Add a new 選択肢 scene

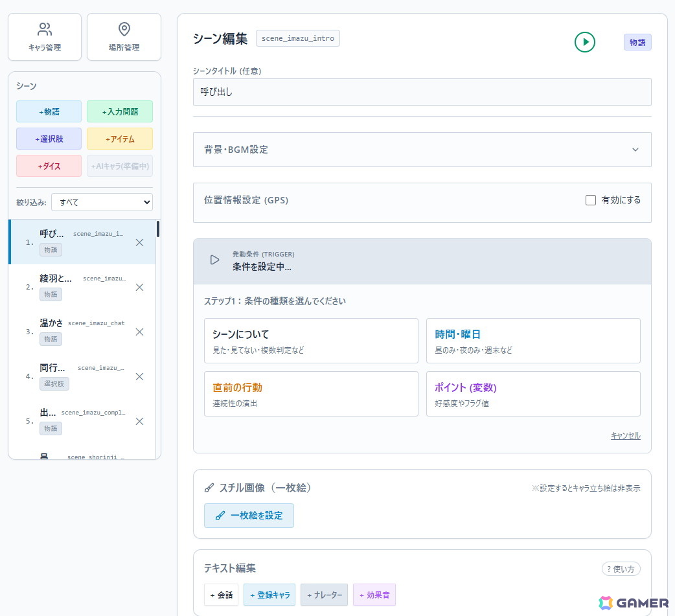pos(49,139)
